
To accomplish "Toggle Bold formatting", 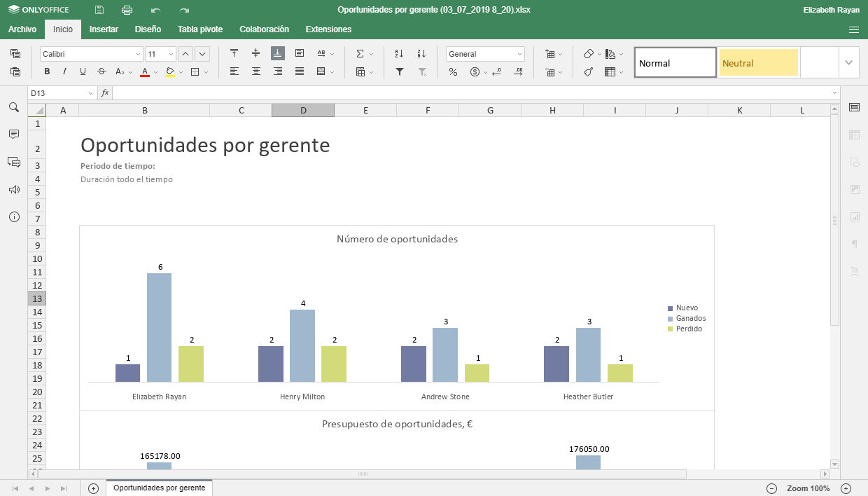I will [x=47, y=71].
